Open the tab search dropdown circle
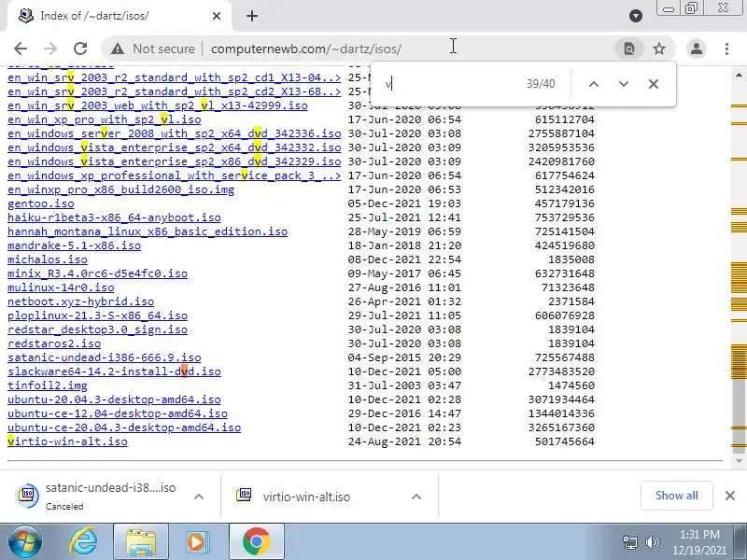The image size is (747, 560). [x=636, y=16]
